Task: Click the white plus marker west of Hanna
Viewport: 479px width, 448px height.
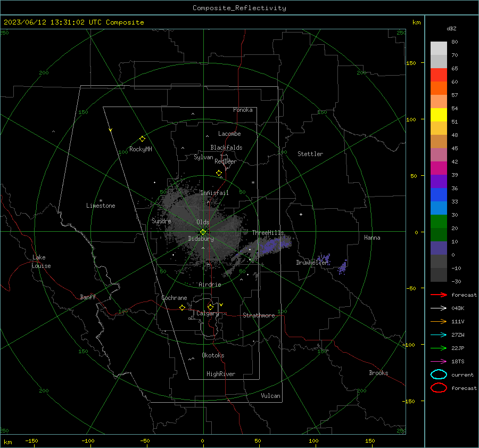Action: (301, 214)
